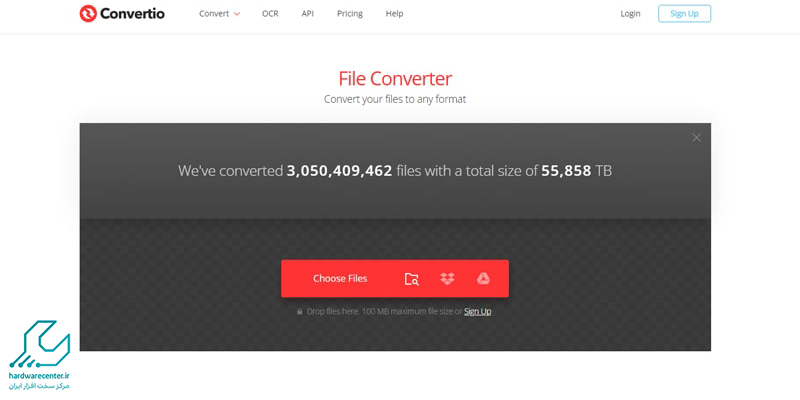The image size is (800, 400).
Task: Click the File Converter heading
Action: pos(395,79)
